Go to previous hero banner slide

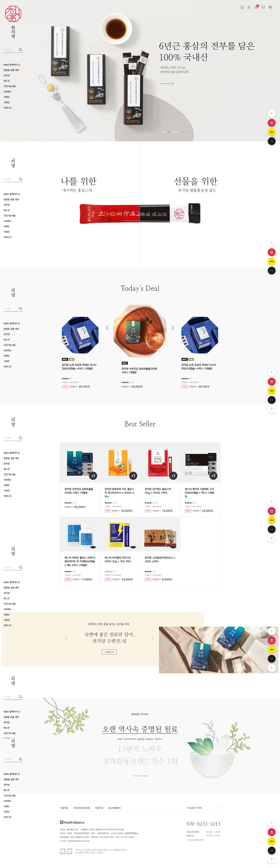(x=187, y=132)
